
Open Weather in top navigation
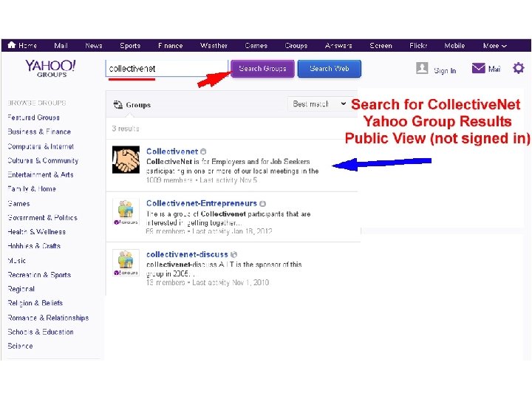click(214, 46)
